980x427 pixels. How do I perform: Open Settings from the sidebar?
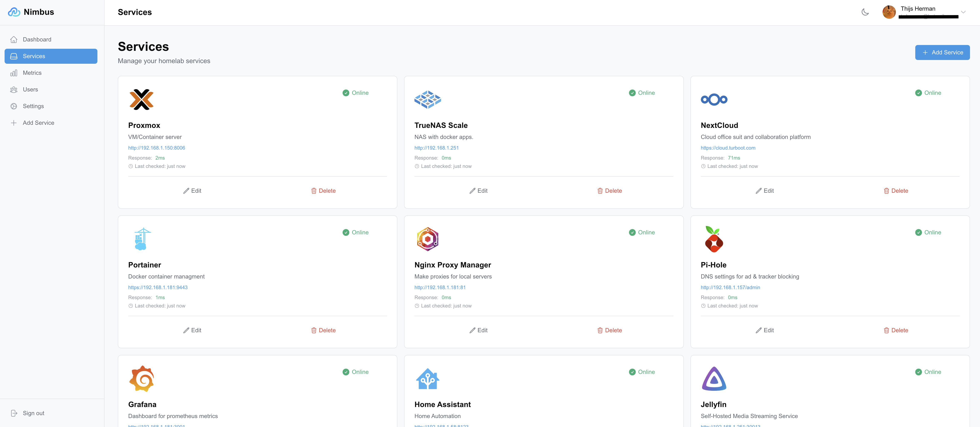[x=33, y=106]
